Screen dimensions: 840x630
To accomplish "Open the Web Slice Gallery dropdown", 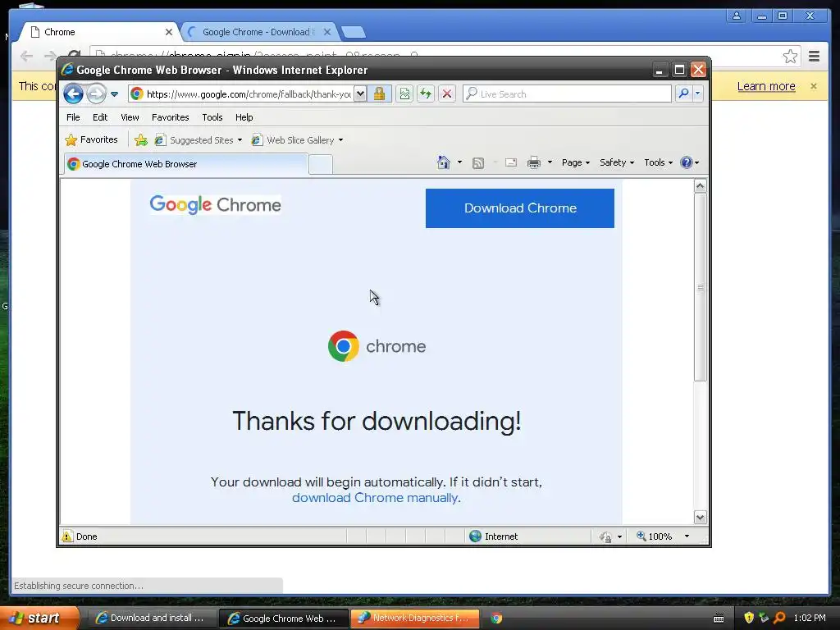I will click(297, 139).
